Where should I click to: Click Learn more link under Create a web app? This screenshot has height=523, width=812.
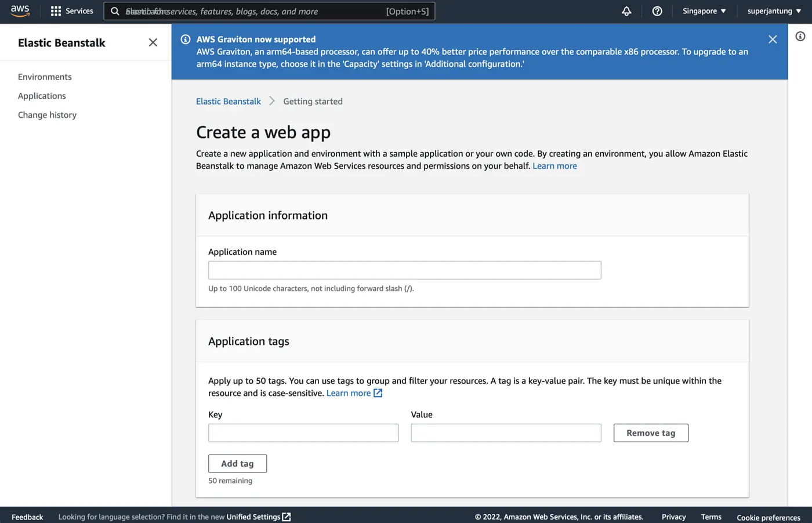[x=554, y=166]
